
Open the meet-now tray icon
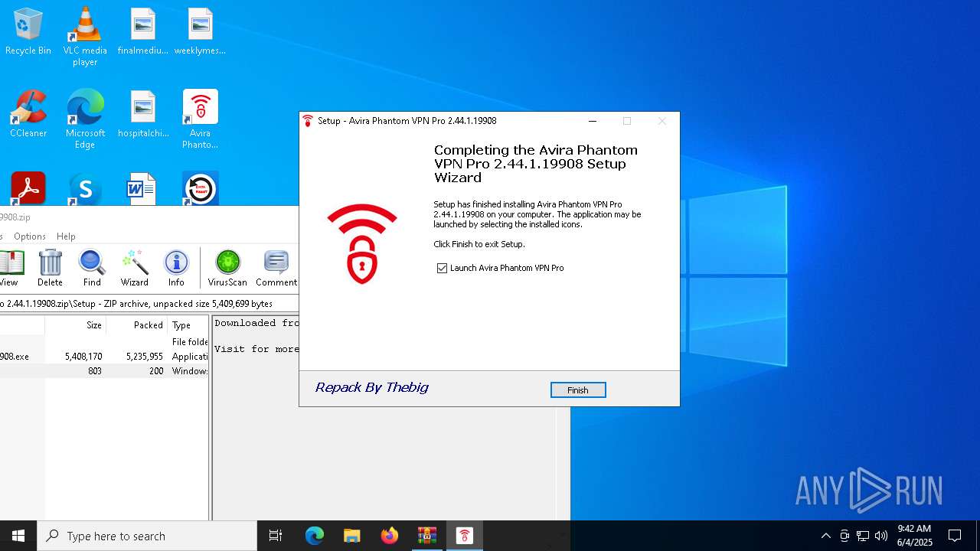[x=844, y=536]
